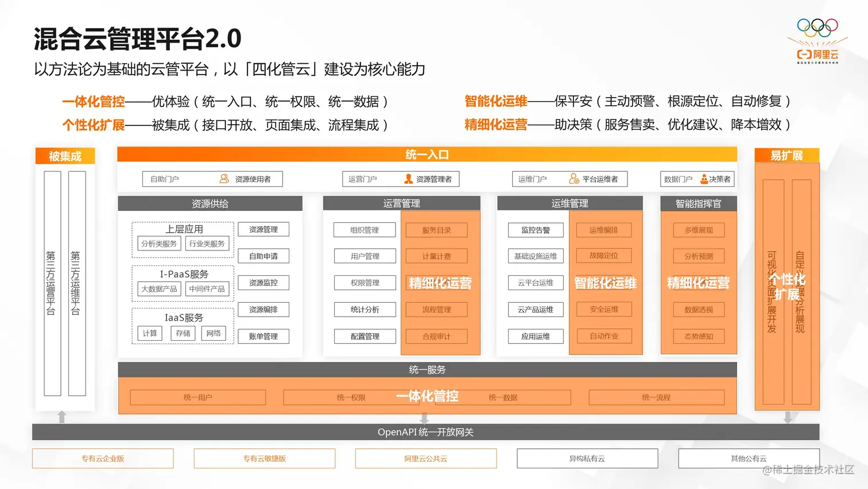Select the 资源供给 section header
Screen dimensions: 868x489
click(210, 203)
